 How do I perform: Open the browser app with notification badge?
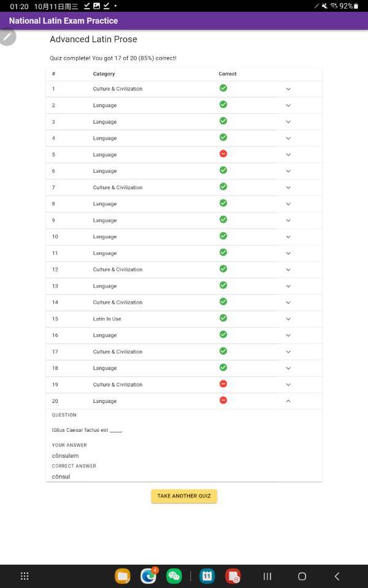pyautogui.click(x=148, y=576)
